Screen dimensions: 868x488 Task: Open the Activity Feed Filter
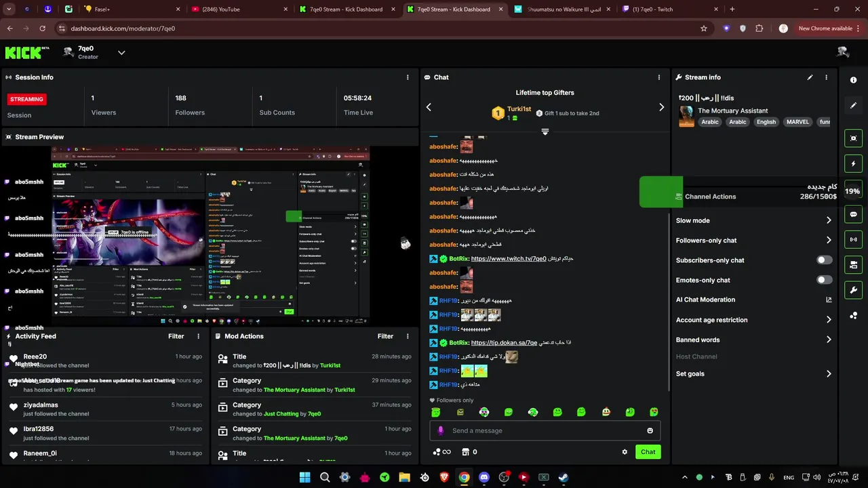pyautogui.click(x=176, y=336)
